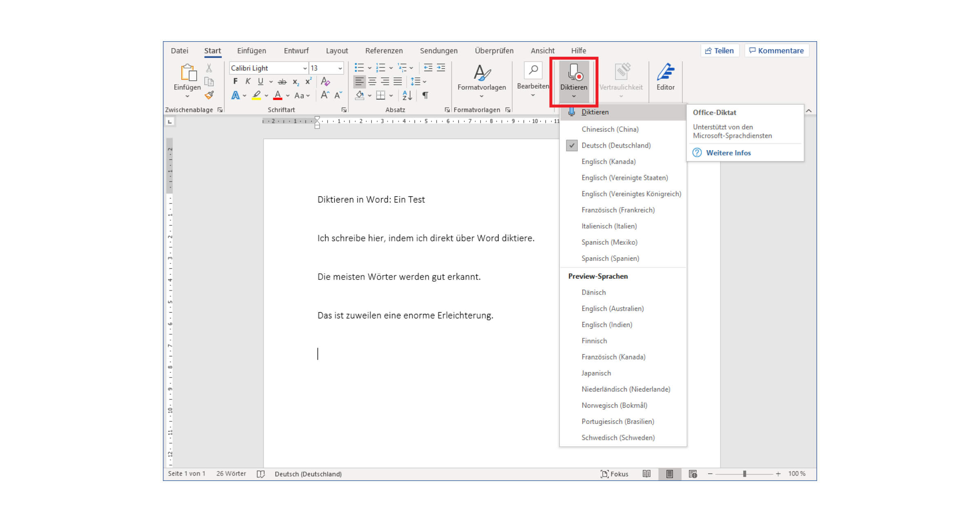Toggle bold formatting with the F icon

coord(236,81)
